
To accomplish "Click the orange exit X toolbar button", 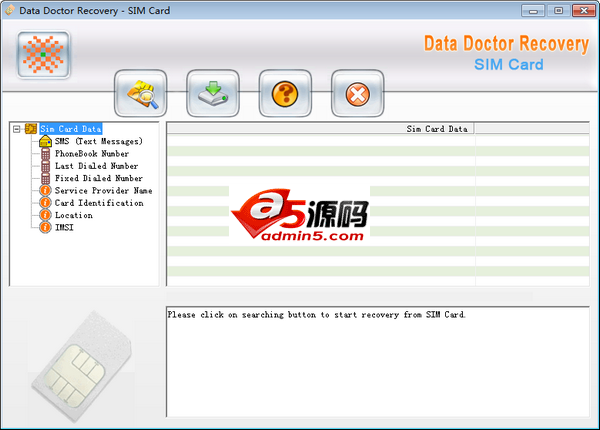I will pos(358,93).
